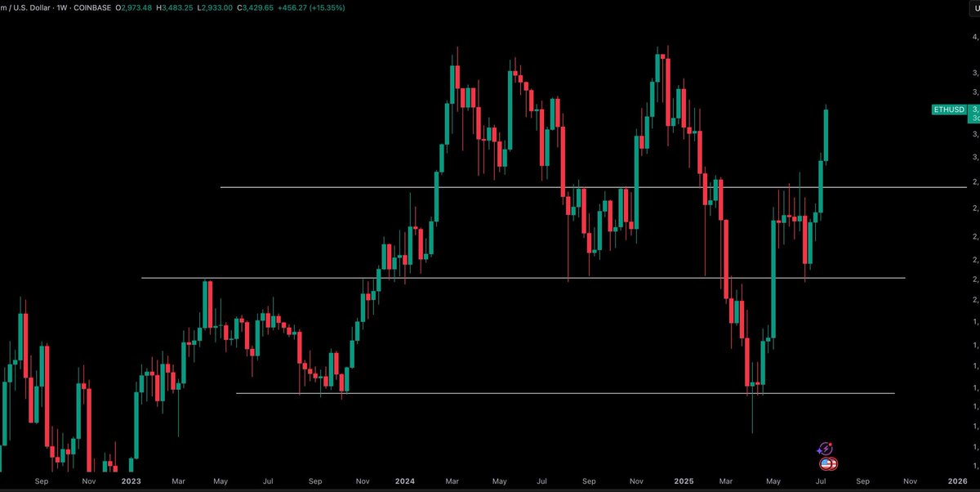Viewport: 980px width, 492px height.
Task: Select the low value L2,933.00
Action: [215, 7]
